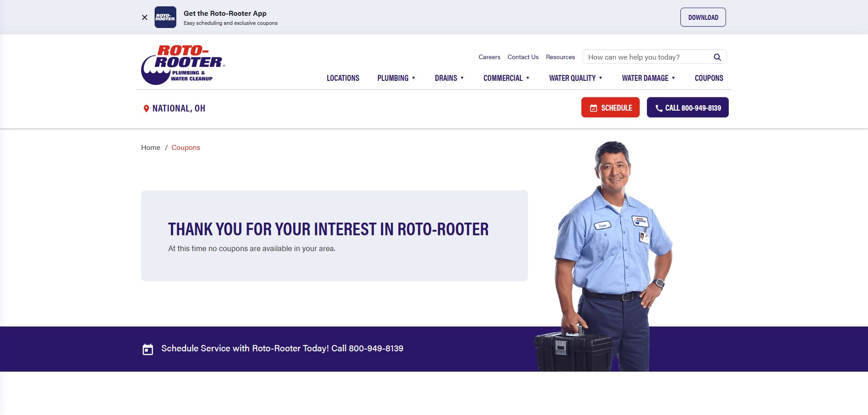The height and width of the screenshot is (415, 868).
Task: Click the 'Thank you for your interest' heading
Action: click(328, 229)
